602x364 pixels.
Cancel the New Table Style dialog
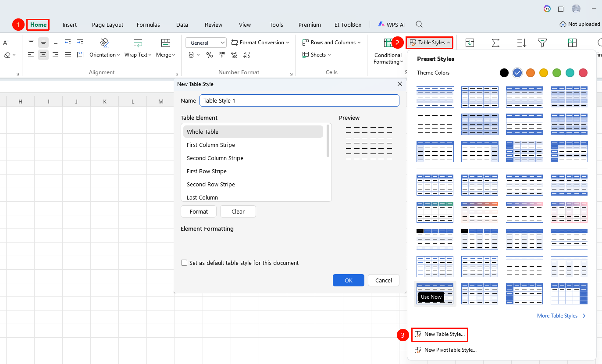click(x=384, y=280)
